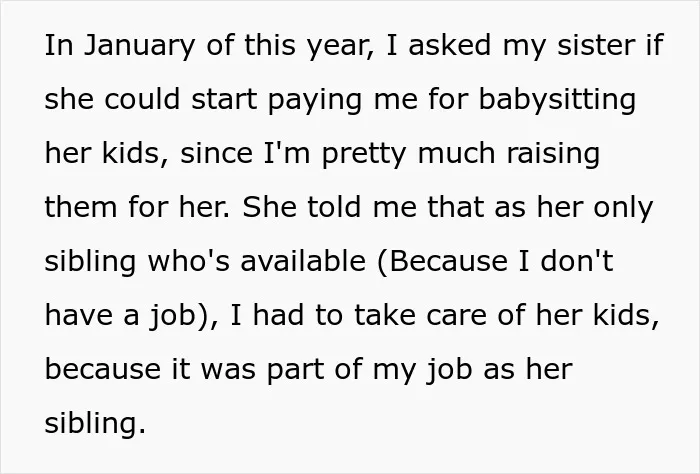Click on the word "paying"
Viewport: 700px width, 474px height.
pyautogui.click(x=314, y=101)
